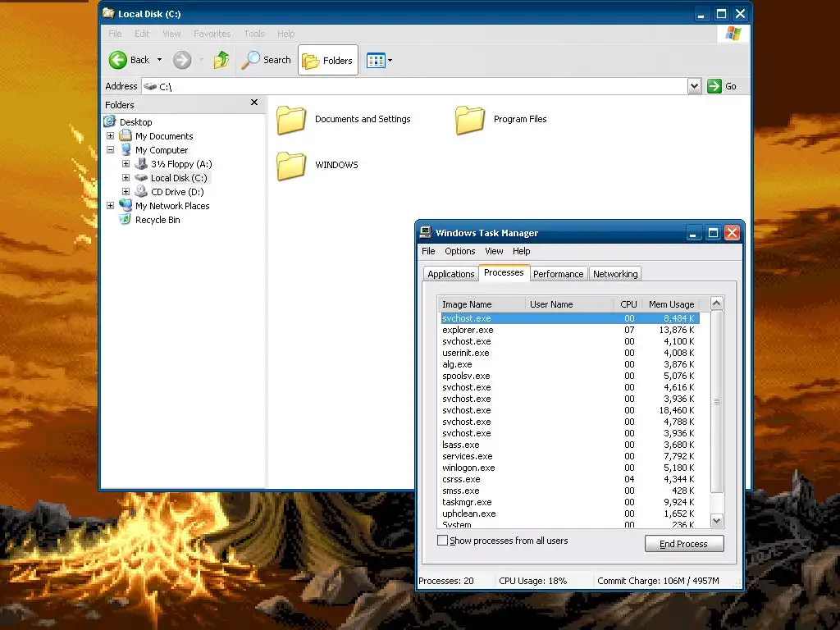The width and height of the screenshot is (840, 630).
Task: Click the grayed Forward arrow icon
Action: [x=182, y=60]
